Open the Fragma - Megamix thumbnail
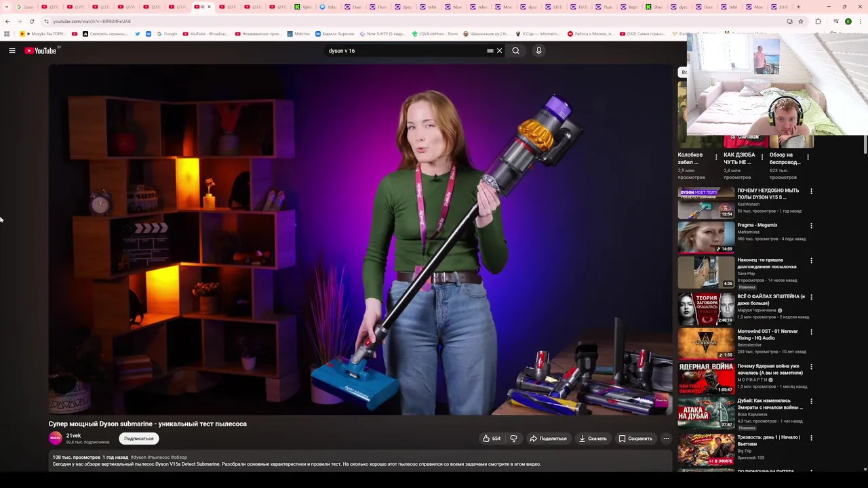 [x=706, y=237]
